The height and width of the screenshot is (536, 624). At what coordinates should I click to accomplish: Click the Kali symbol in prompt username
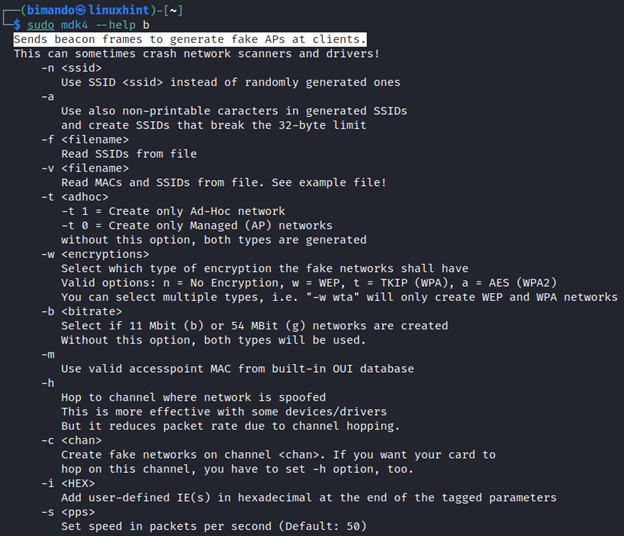click(81, 10)
